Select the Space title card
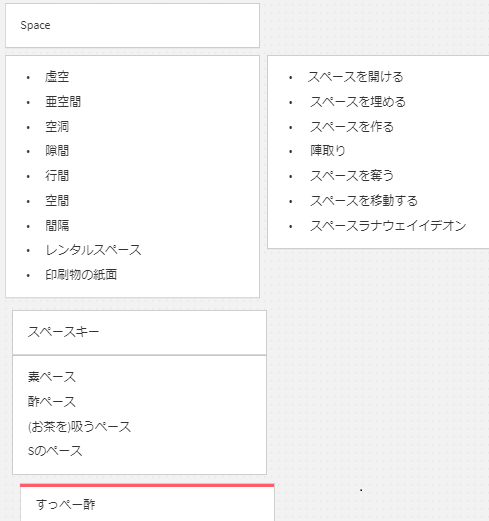The height and width of the screenshot is (521, 489). tap(132, 26)
